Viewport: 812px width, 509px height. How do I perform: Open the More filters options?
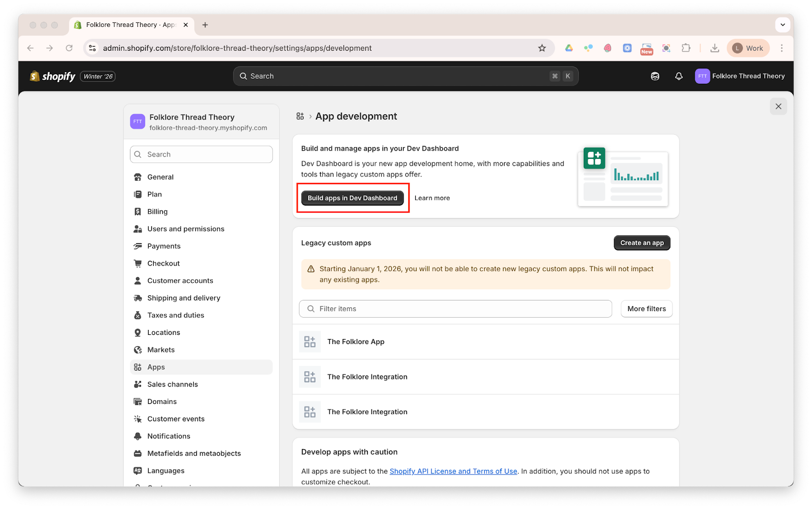coord(646,309)
